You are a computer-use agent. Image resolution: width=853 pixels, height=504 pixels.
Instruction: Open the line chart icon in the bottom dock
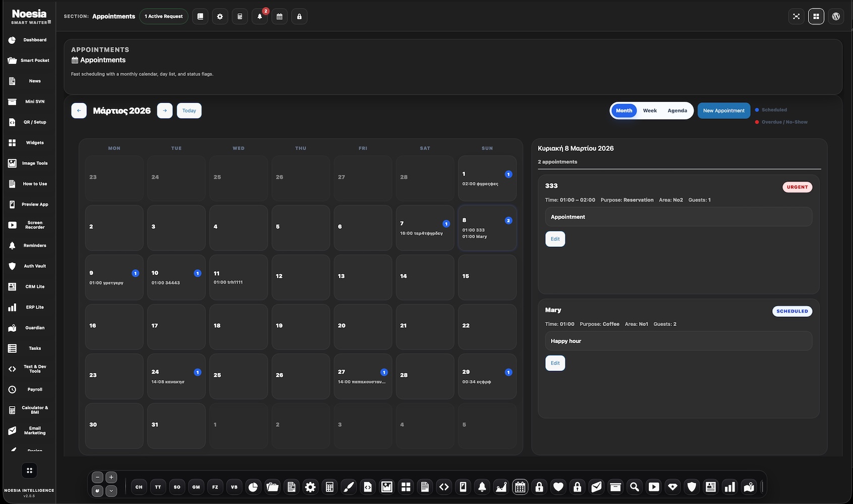click(501, 487)
